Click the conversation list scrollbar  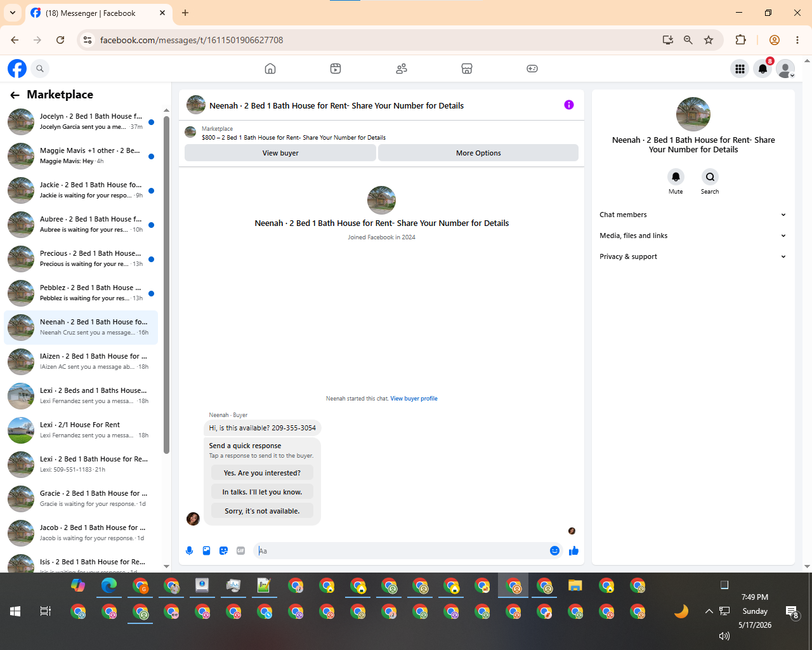[x=166, y=285]
